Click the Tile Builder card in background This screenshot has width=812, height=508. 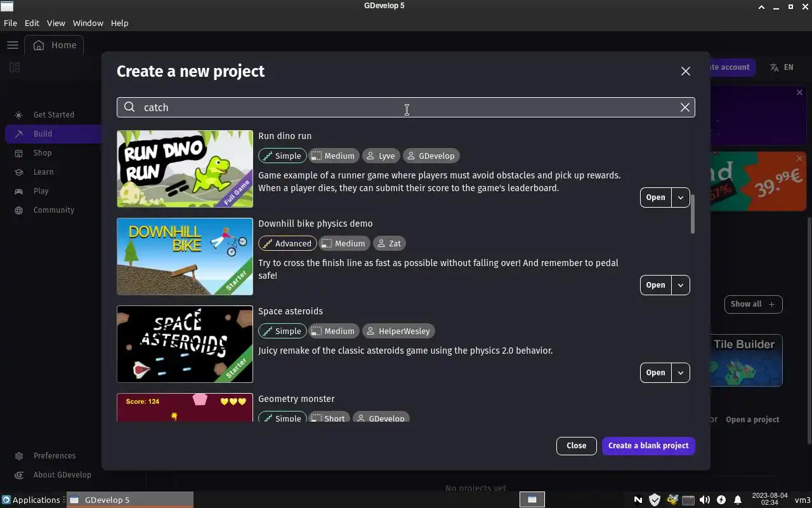point(746,360)
